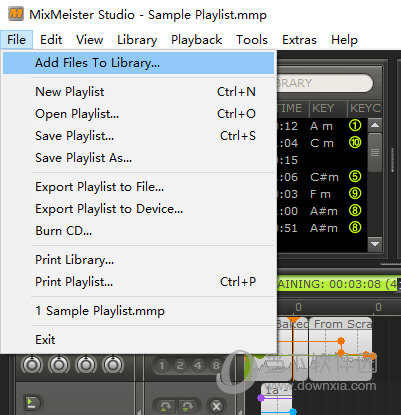Image resolution: width=401 pixels, height=415 pixels.
Task: Click the ":15" time cell
Action: pyautogui.click(x=288, y=160)
